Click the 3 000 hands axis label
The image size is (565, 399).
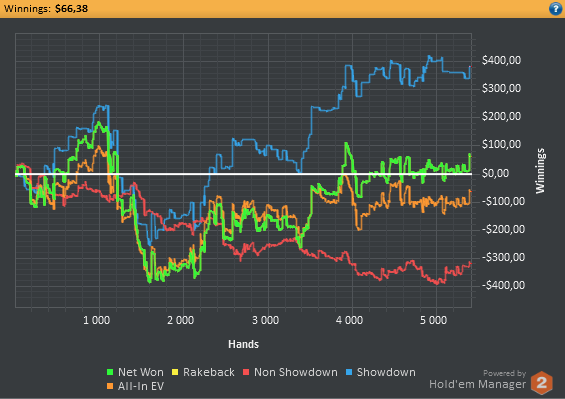coord(265,320)
